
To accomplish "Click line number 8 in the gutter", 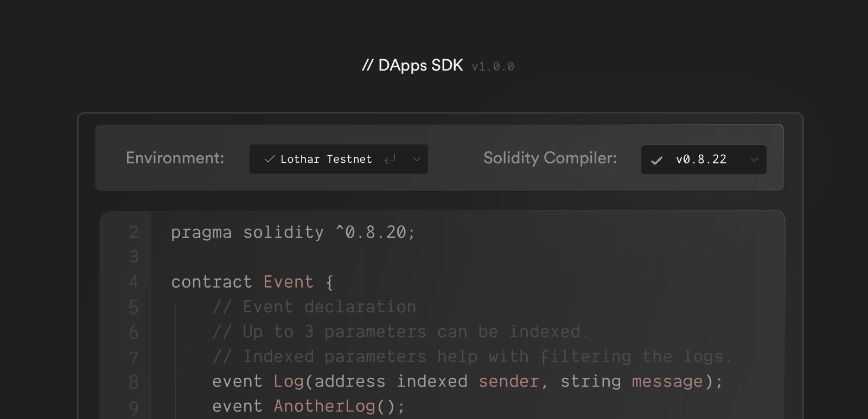I will pos(133,382).
